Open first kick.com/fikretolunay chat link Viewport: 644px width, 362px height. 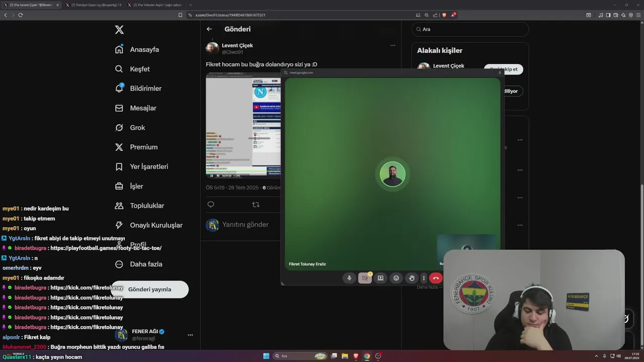click(x=87, y=288)
